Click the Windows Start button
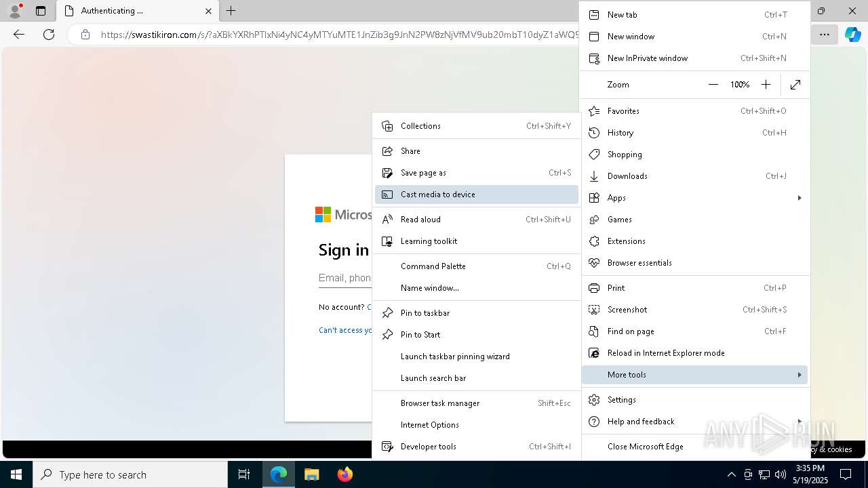This screenshot has height=488, width=868. pyautogui.click(x=16, y=474)
